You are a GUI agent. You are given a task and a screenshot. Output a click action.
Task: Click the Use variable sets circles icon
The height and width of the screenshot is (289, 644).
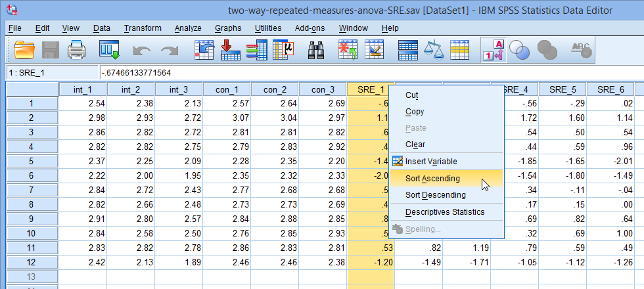click(519, 51)
